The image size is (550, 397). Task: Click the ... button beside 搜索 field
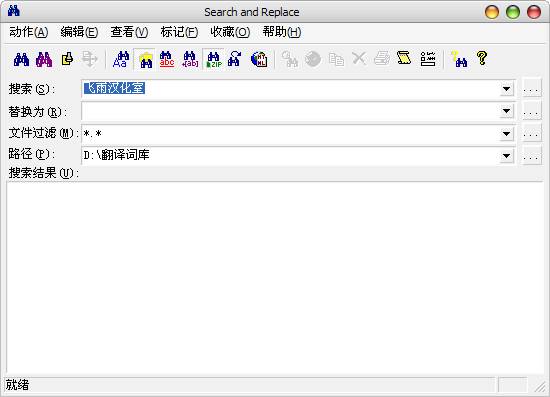click(531, 89)
